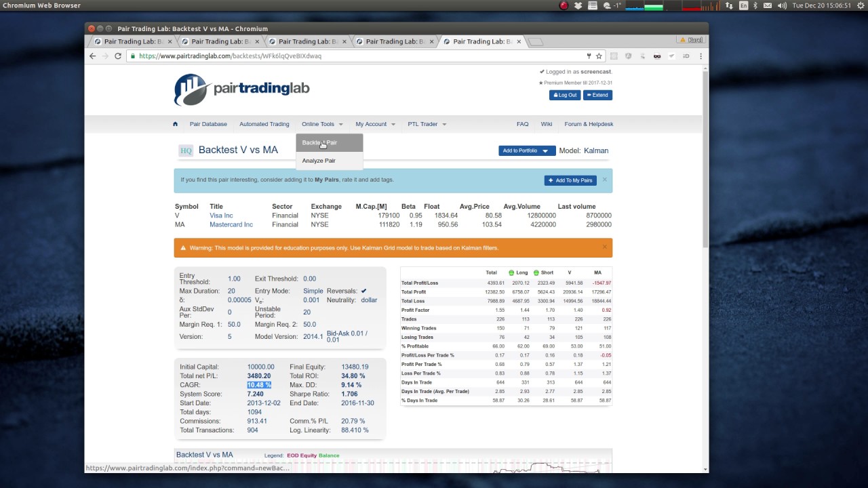Click the Total net P/L value 3480.20
Image resolution: width=868 pixels, height=488 pixels.
pyautogui.click(x=259, y=376)
